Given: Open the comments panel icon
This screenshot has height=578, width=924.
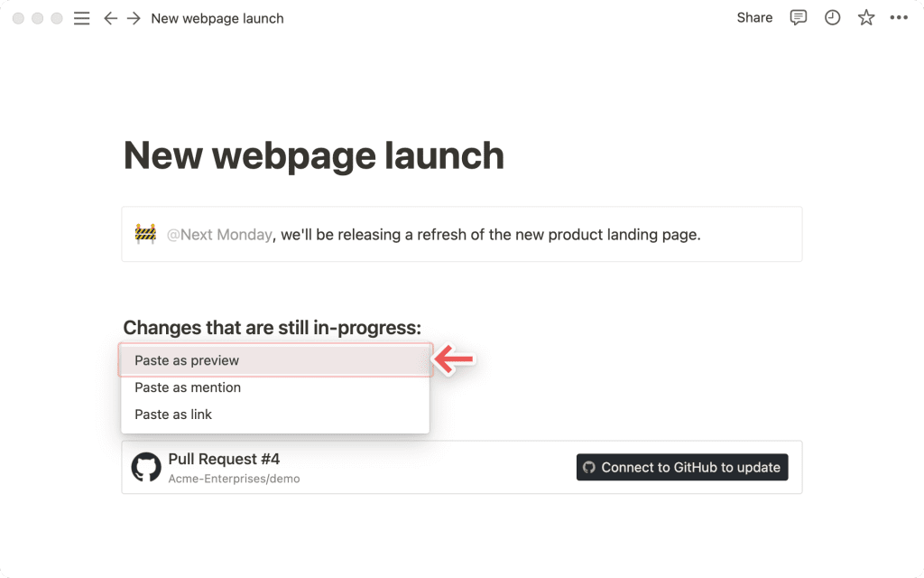Looking at the screenshot, I should pos(798,18).
